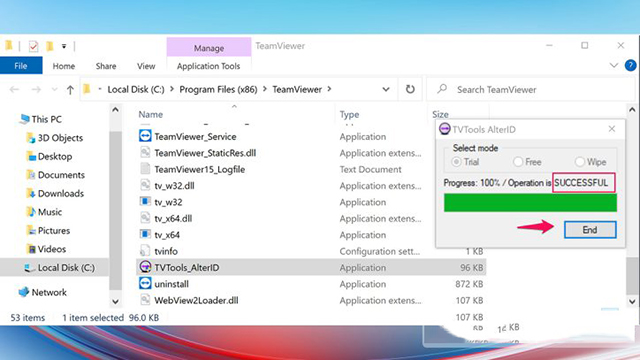Screen dimensions: 640x360
Task: Close the TVTools AlterID dialog
Action: 611,129
